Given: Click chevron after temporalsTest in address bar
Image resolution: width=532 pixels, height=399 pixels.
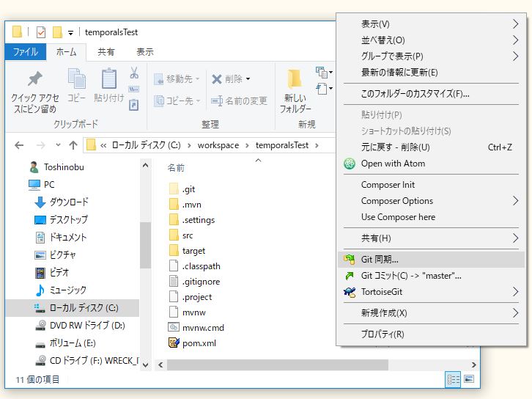Looking at the screenshot, I should coord(317,145).
